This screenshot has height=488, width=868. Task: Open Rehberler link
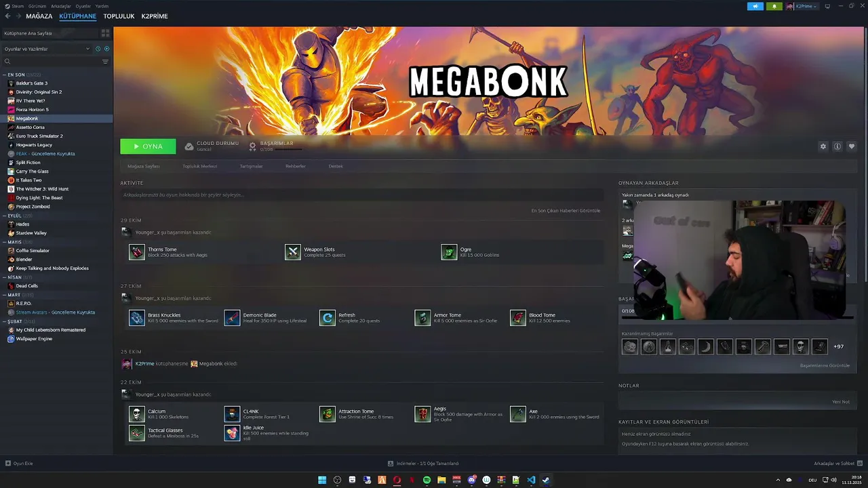tap(296, 166)
